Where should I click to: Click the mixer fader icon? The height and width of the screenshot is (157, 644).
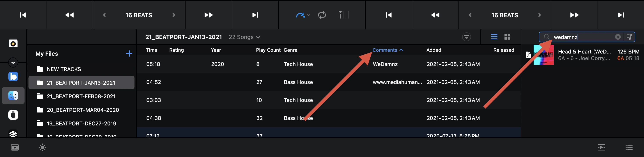(343, 15)
